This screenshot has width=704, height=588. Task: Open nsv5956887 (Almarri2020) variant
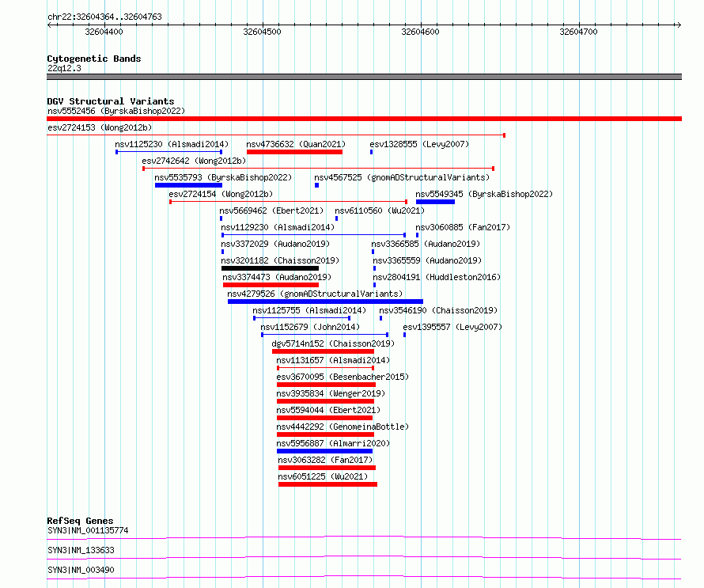tap(333, 443)
